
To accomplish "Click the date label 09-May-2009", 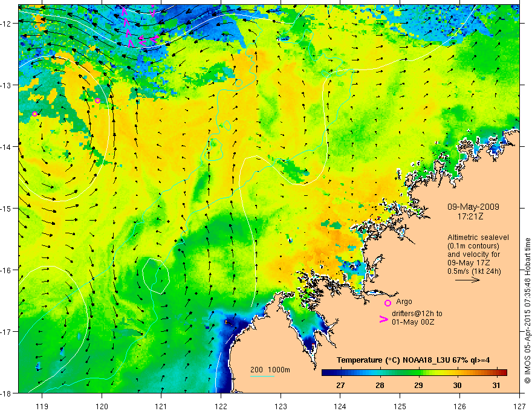I will pos(473,207).
